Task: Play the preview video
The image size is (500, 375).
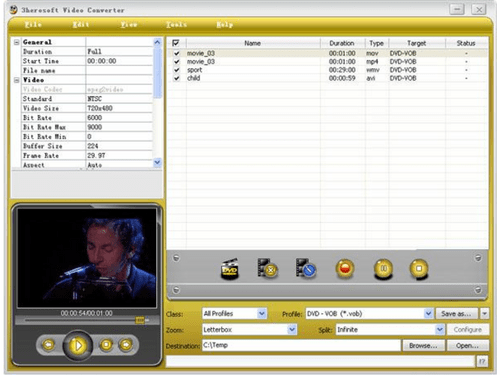Action: click(x=77, y=346)
